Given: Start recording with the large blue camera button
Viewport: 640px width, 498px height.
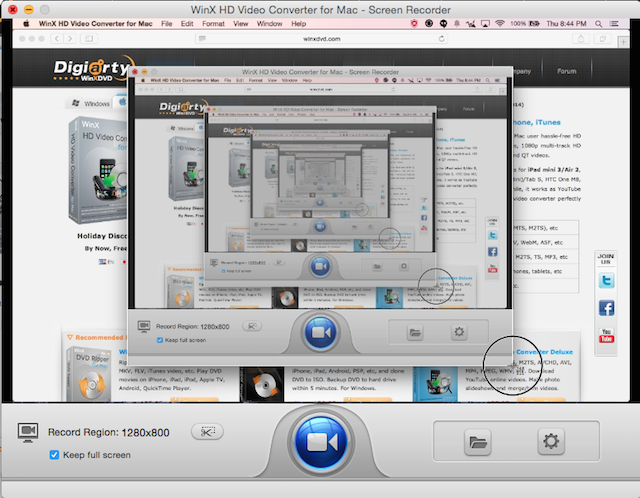Looking at the screenshot, I should coord(321,442).
